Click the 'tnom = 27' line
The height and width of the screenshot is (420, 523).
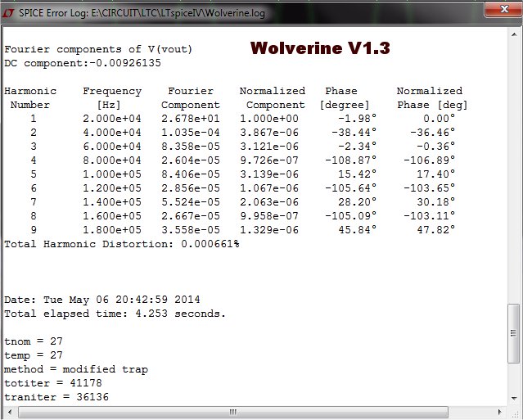[x=34, y=341]
